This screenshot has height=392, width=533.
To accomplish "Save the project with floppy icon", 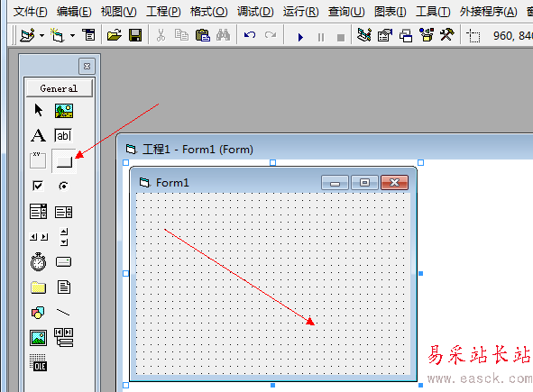I will [135, 35].
